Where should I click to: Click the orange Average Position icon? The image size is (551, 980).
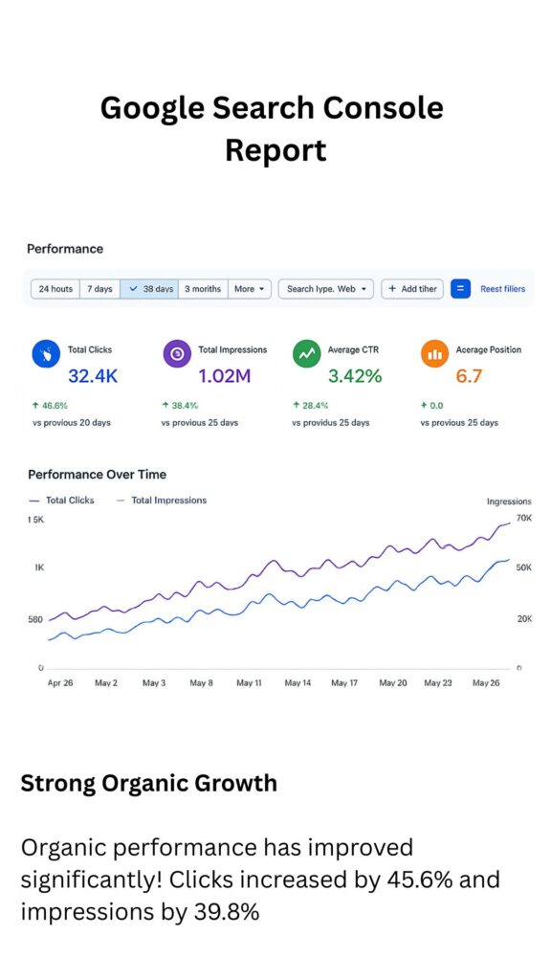[x=434, y=354]
